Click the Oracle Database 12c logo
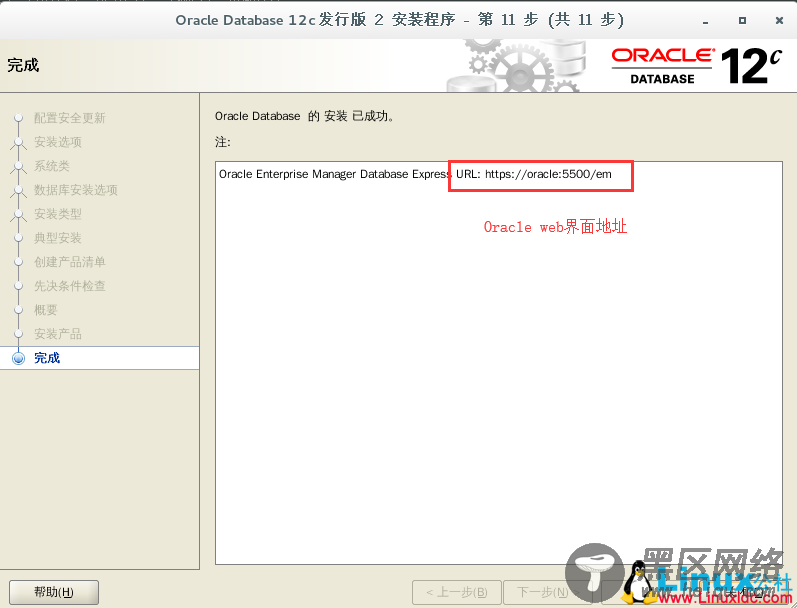The width and height of the screenshot is (797, 608). (696, 66)
